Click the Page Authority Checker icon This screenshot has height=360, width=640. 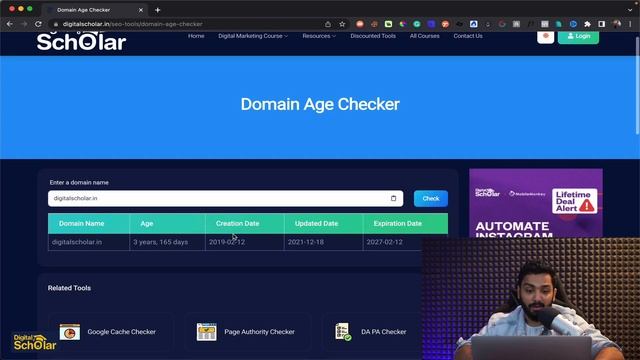point(207,332)
